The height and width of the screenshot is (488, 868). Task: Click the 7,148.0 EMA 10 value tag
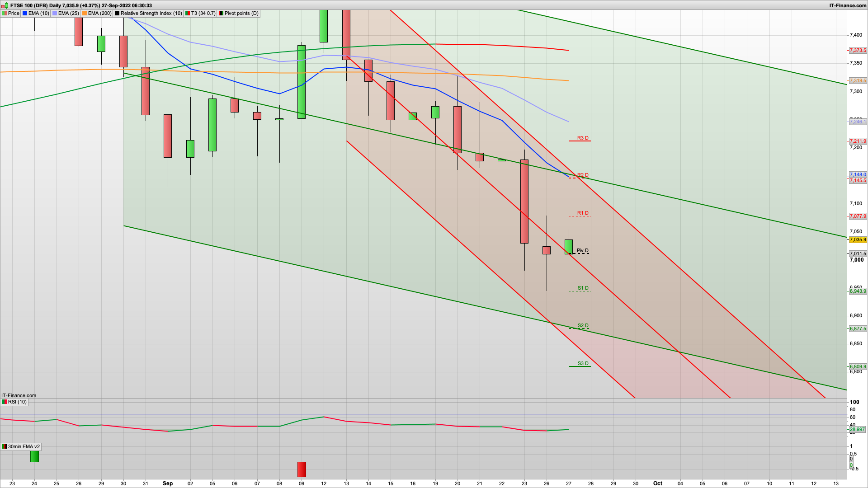[x=858, y=174]
